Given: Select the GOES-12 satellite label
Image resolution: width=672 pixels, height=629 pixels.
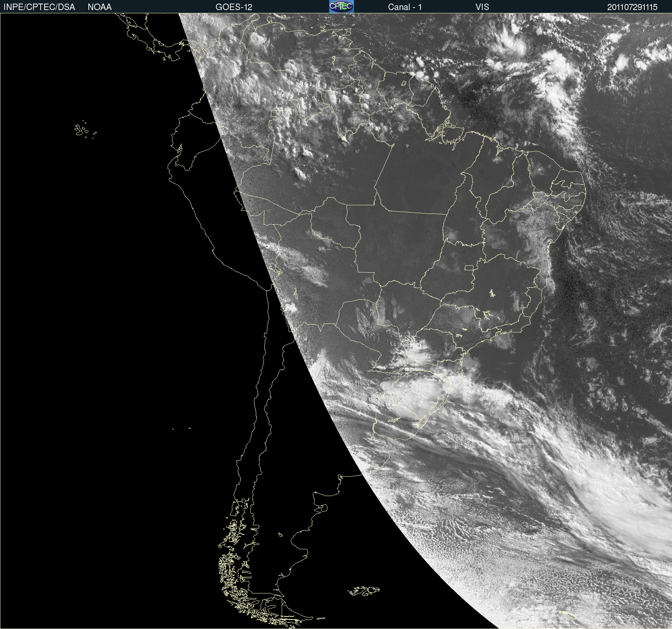Looking at the screenshot, I should [234, 7].
